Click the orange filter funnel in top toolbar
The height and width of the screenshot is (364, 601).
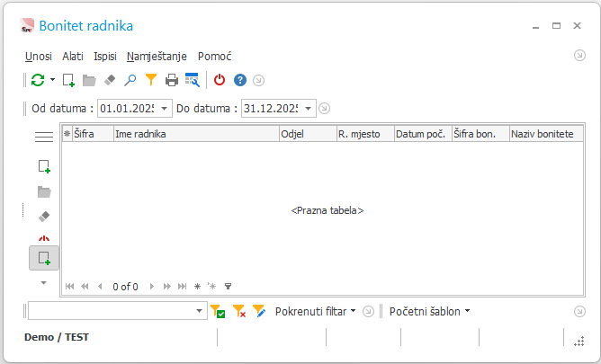click(x=151, y=80)
